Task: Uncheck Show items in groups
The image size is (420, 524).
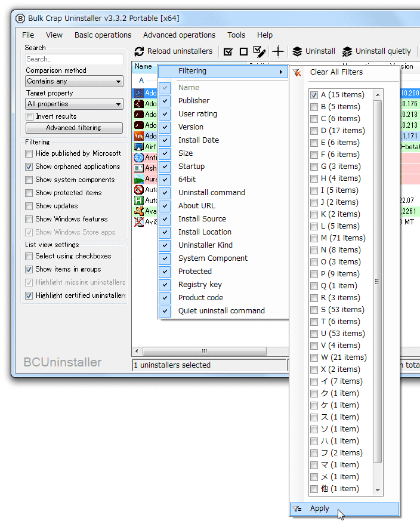Action: point(29,269)
